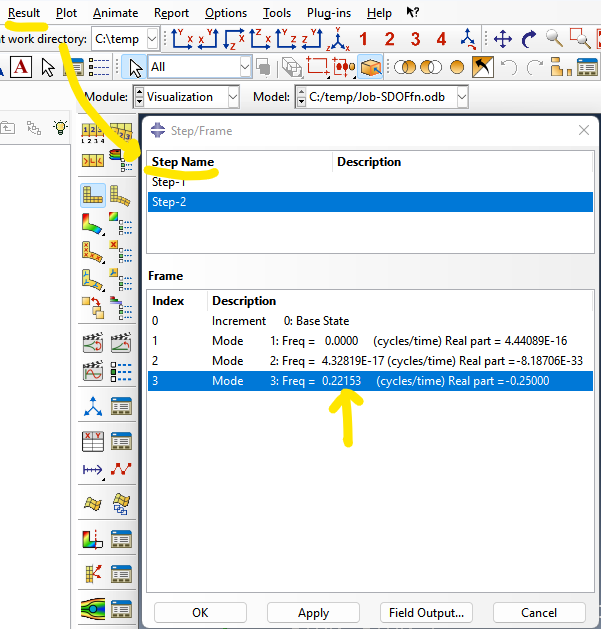The height and width of the screenshot is (629, 601).
Task: Select the frame 0 Base State row
Action: coord(370,321)
